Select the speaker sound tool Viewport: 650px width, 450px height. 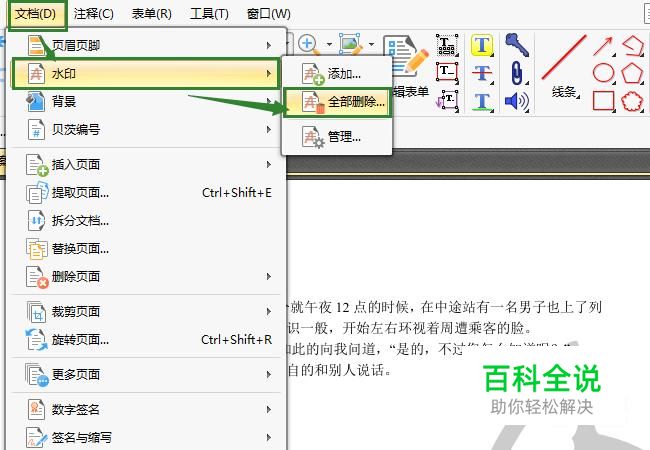[x=517, y=102]
